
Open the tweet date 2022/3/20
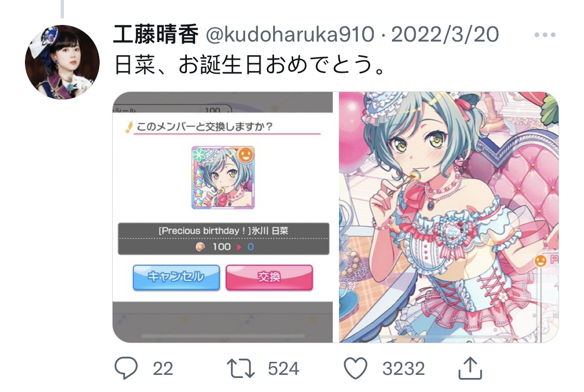pyautogui.click(x=445, y=35)
